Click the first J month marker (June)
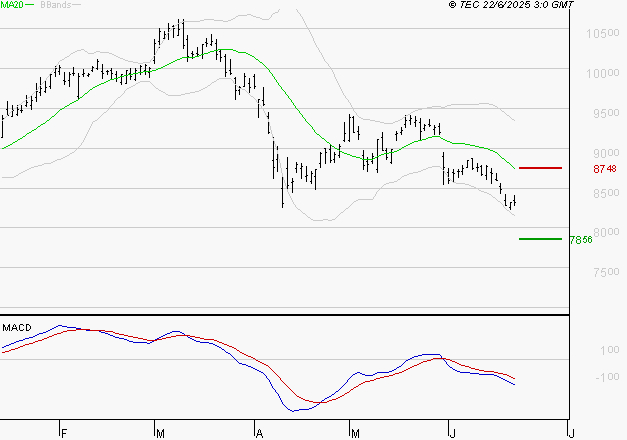 (x=453, y=434)
